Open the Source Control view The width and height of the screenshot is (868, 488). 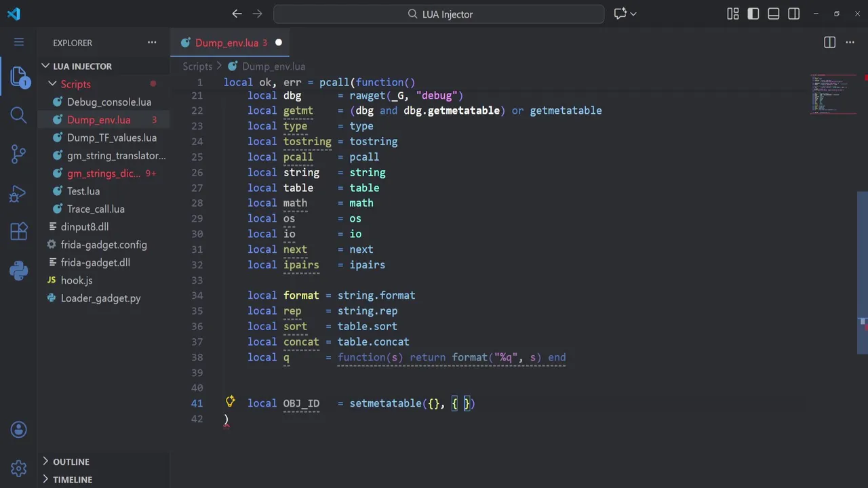click(19, 154)
